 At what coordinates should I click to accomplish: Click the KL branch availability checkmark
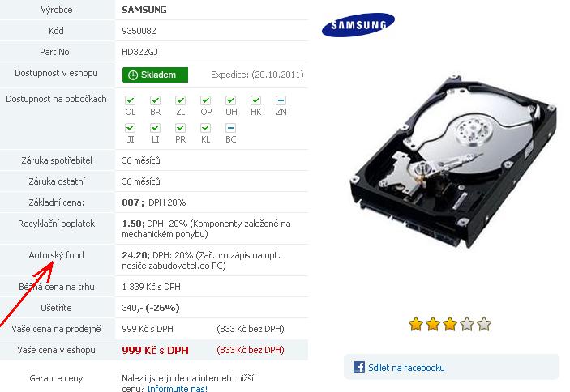[x=205, y=128]
